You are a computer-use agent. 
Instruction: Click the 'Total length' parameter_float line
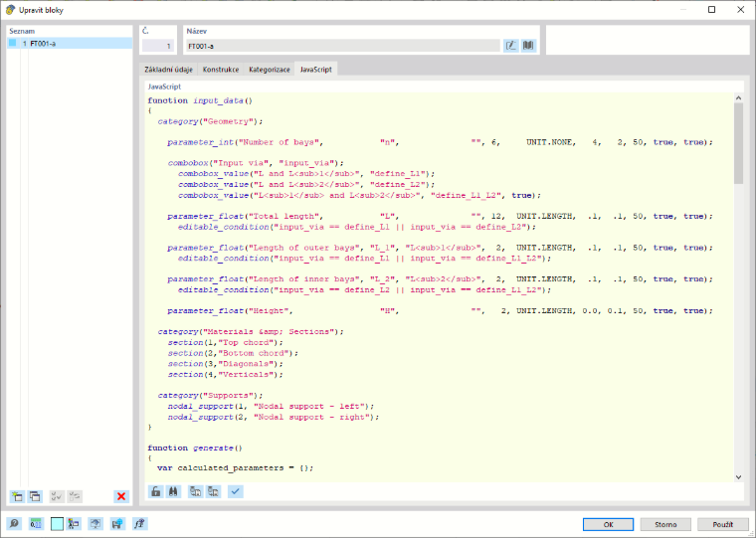coord(440,216)
